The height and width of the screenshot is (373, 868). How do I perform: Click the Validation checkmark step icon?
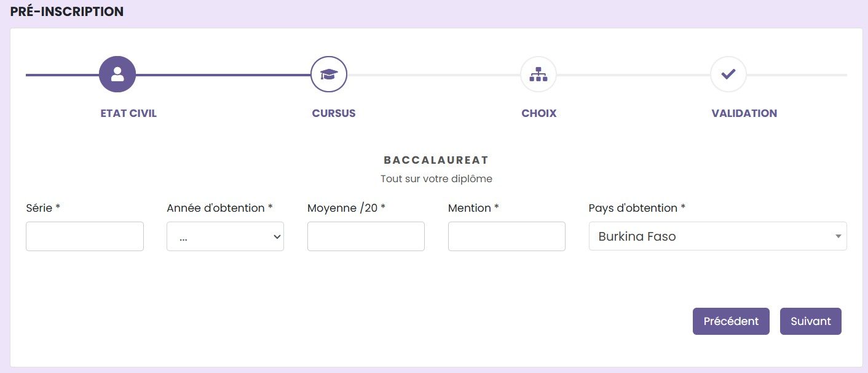pos(728,74)
